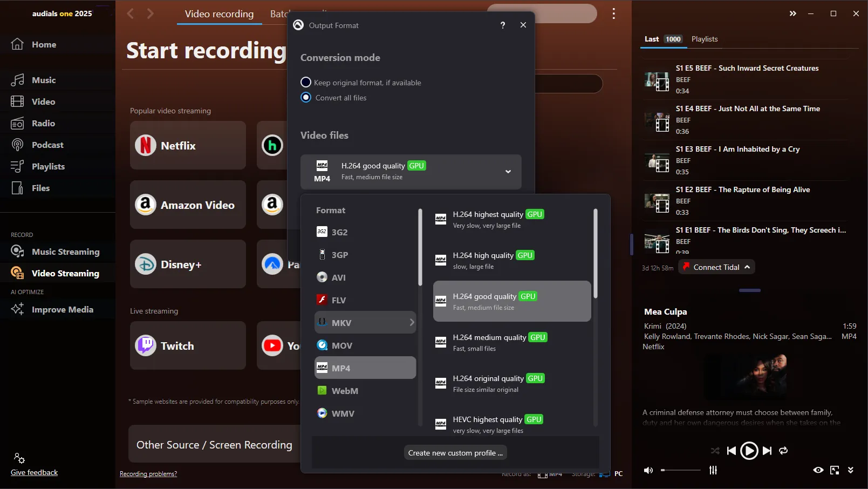Select H.264 medium quality profile
Screen dimensions: 868x489
pyautogui.click(x=512, y=342)
